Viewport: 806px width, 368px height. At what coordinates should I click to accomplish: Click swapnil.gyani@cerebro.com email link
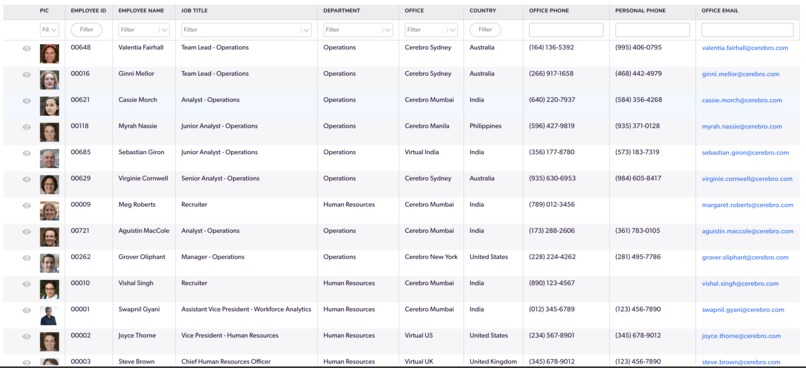(x=743, y=310)
